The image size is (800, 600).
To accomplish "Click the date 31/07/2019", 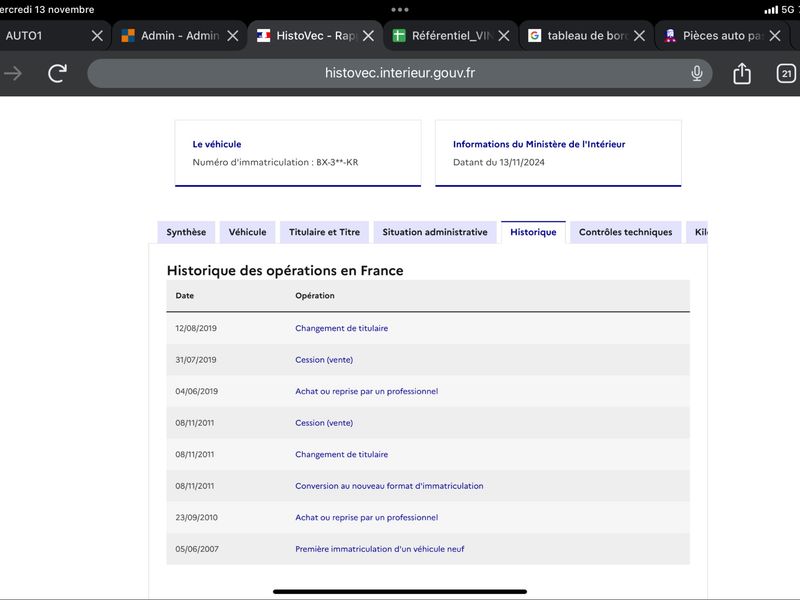I will tap(196, 360).
